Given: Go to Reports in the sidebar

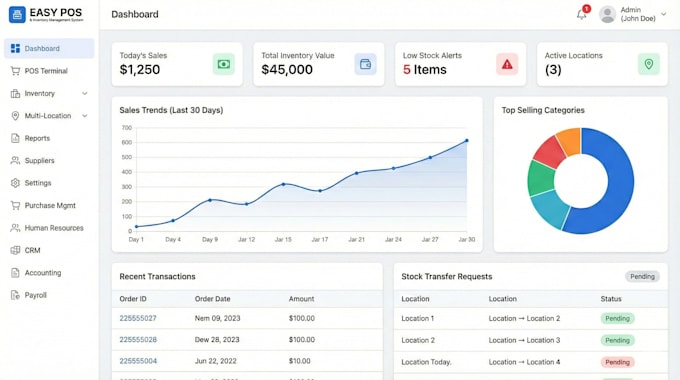Looking at the screenshot, I should click(49, 138).
